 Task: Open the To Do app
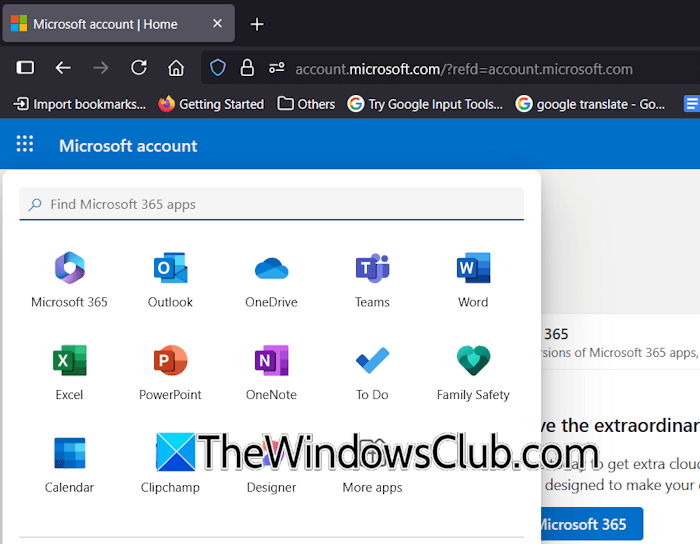click(372, 360)
